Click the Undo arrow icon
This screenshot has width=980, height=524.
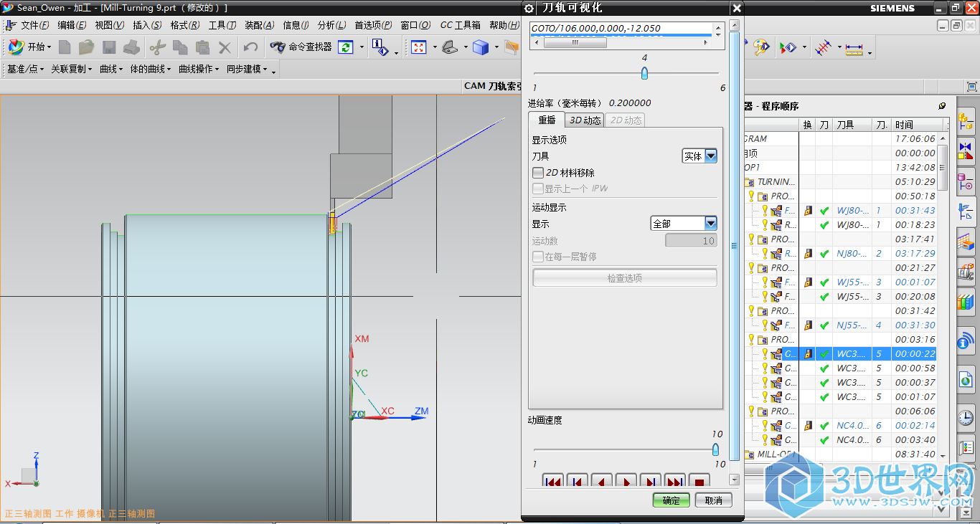[x=250, y=47]
